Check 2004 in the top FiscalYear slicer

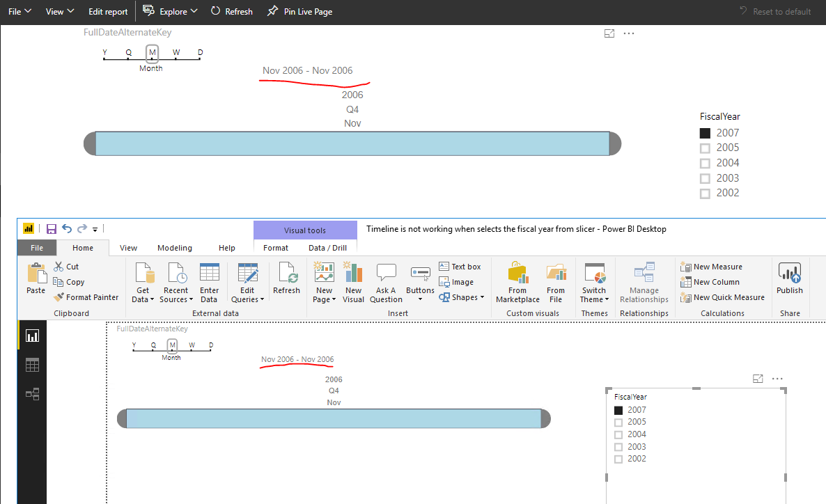point(705,164)
